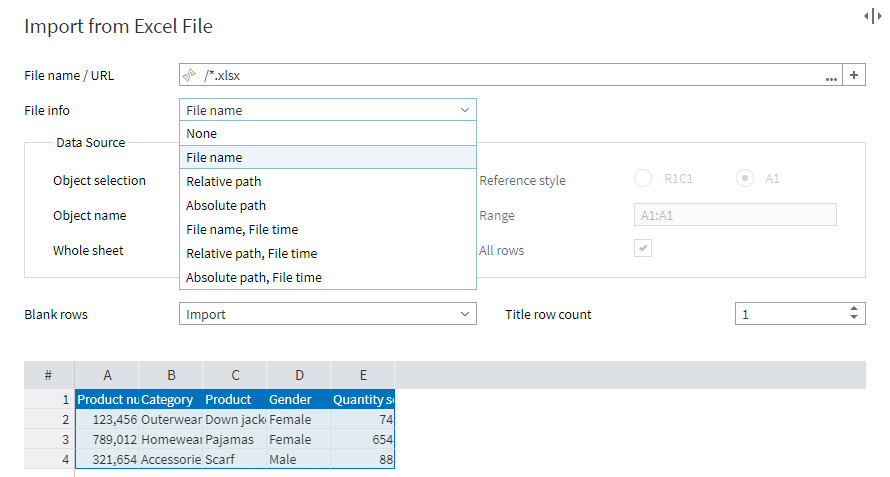Click the Range input field
Image resolution: width=890 pixels, height=477 pixels.
click(x=735, y=215)
